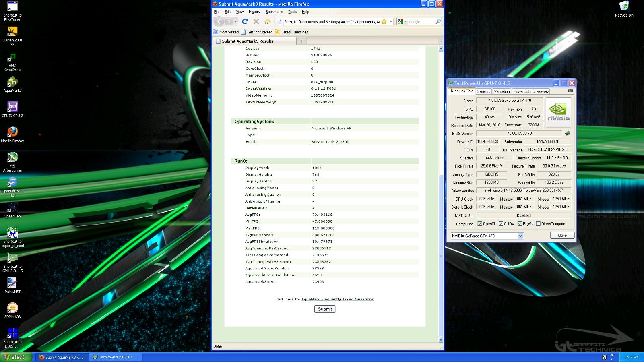Open the AquaMark3 desktop icon
Screen dimensions: 644x362
click(12, 85)
